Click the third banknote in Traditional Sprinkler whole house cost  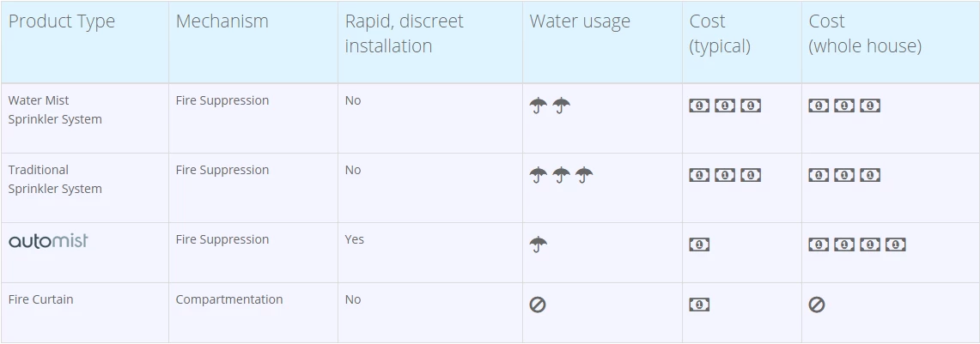870,175
